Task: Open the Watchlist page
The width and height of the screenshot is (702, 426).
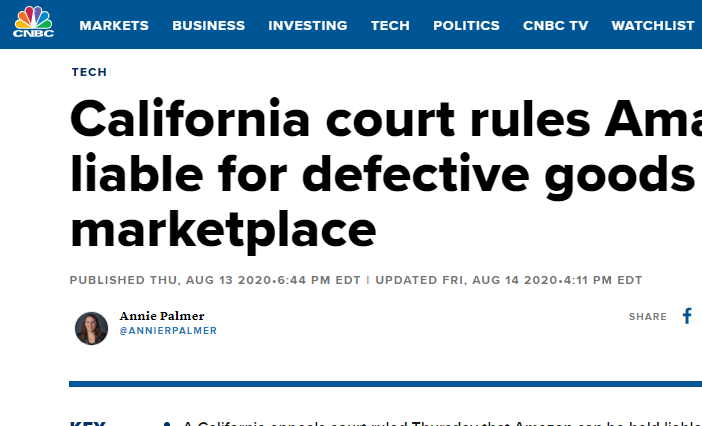Action: tap(653, 26)
